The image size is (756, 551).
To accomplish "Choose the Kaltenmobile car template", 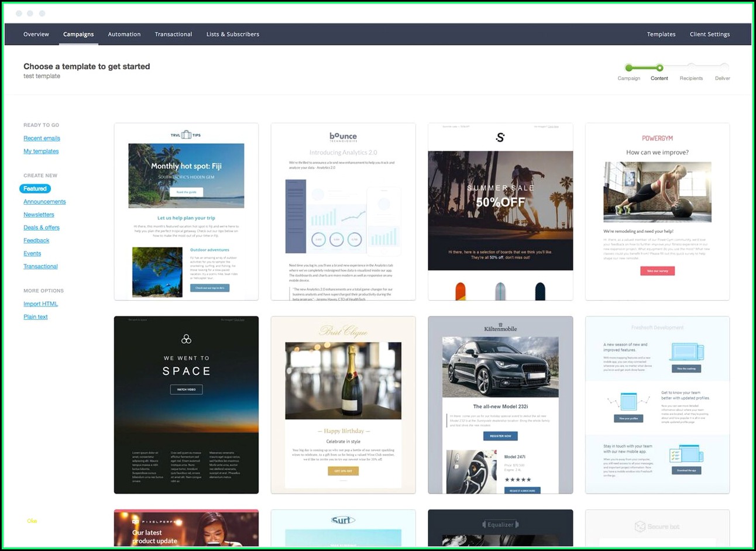I will (x=500, y=405).
